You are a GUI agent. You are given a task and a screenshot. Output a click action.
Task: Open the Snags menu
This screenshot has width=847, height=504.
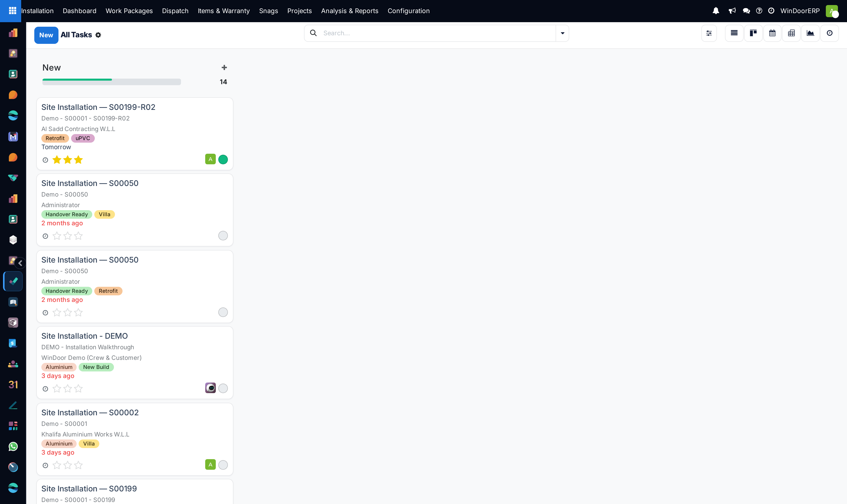click(268, 11)
